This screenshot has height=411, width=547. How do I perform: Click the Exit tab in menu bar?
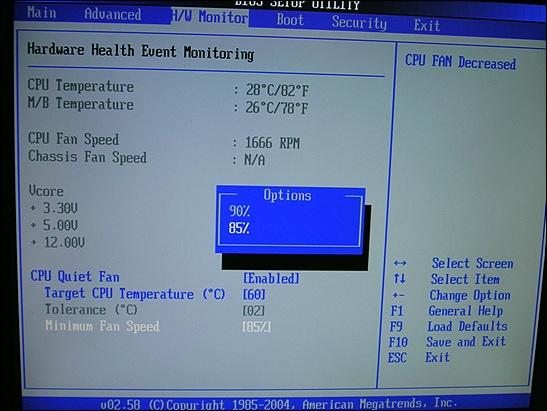point(427,25)
